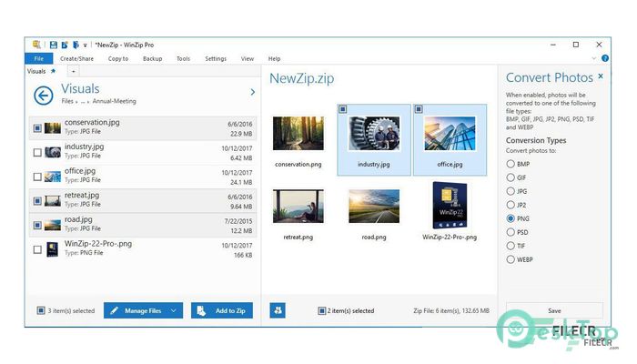Click the WinZip app icon in title bar
Image resolution: width=637 pixels, height=364 pixels.
click(37, 45)
